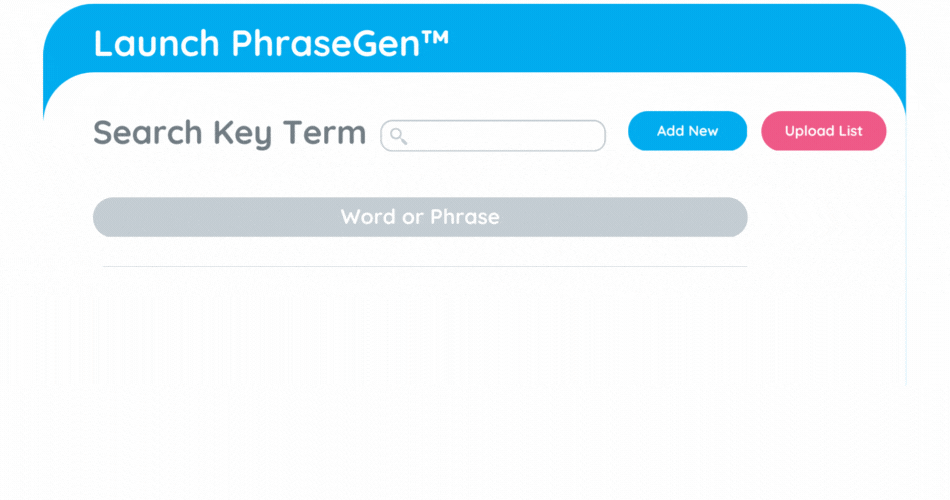Click the magnifying glass search icon
Image resolution: width=950 pixels, height=500 pixels.
398,136
